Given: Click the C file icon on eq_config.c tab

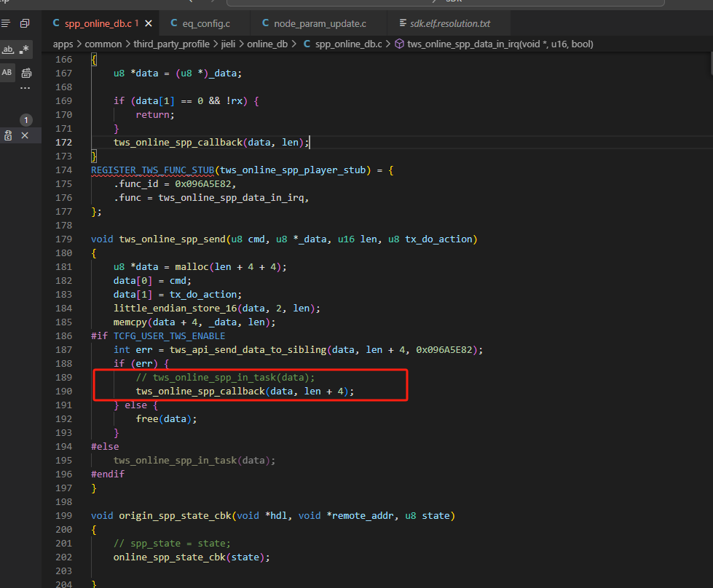Looking at the screenshot, I should pyautogui.click(x=174, y=23).
